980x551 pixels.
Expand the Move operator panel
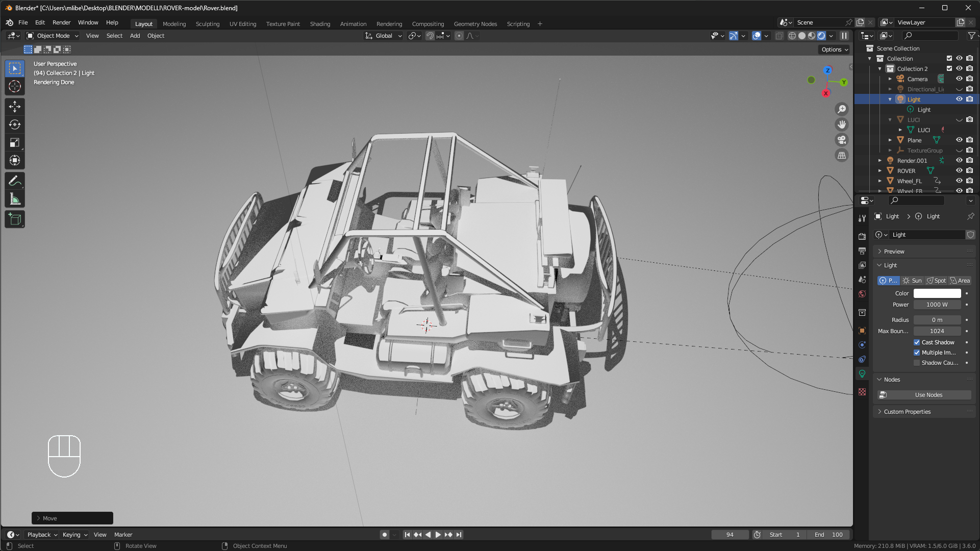coord(72,518)
